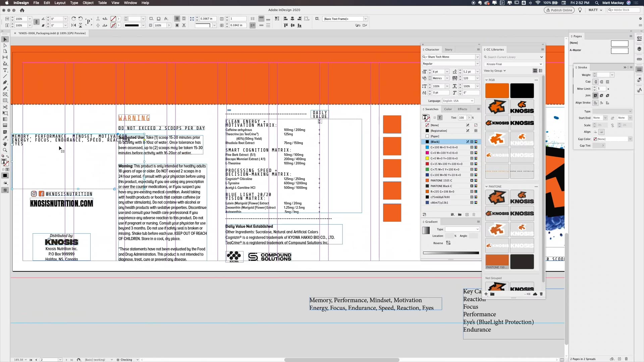Open Basic Text Frame object style dropdown

tap(366, 19)
